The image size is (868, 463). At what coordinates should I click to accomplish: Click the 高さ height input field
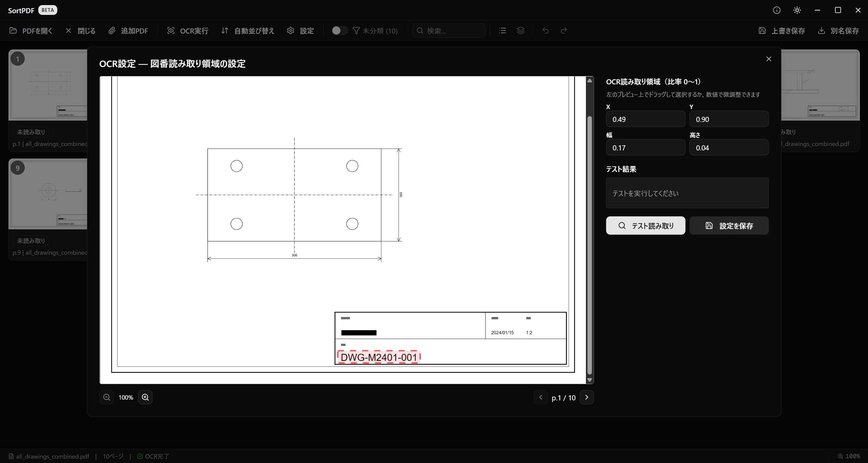(x=729, y=148)
